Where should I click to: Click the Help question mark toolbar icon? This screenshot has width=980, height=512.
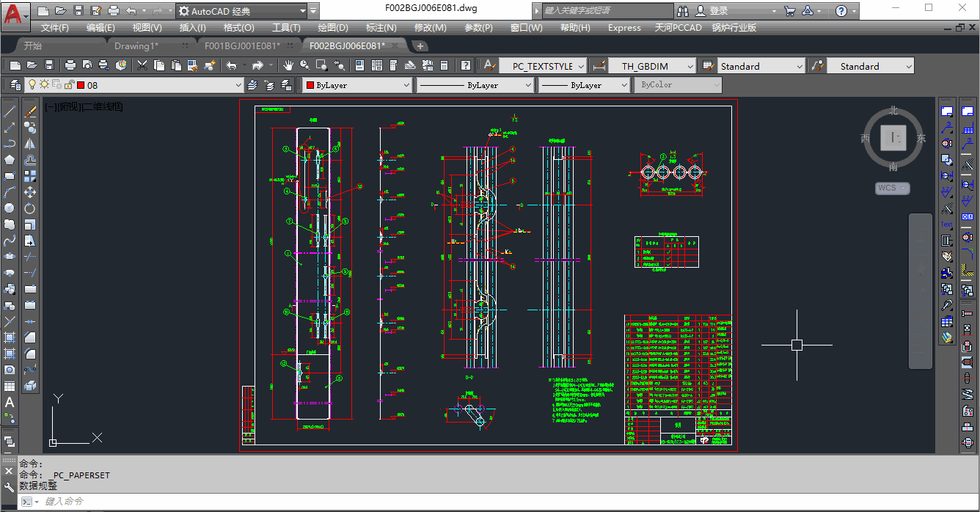[464, 65]
